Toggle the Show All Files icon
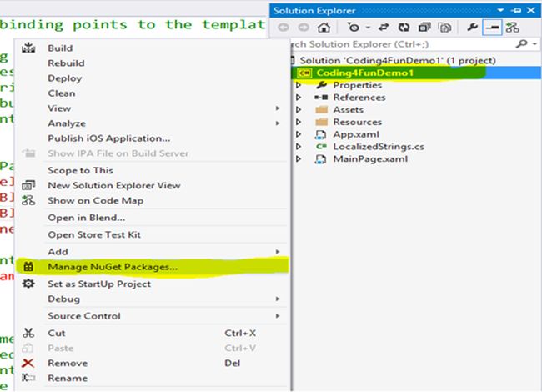 coord(445,28)
